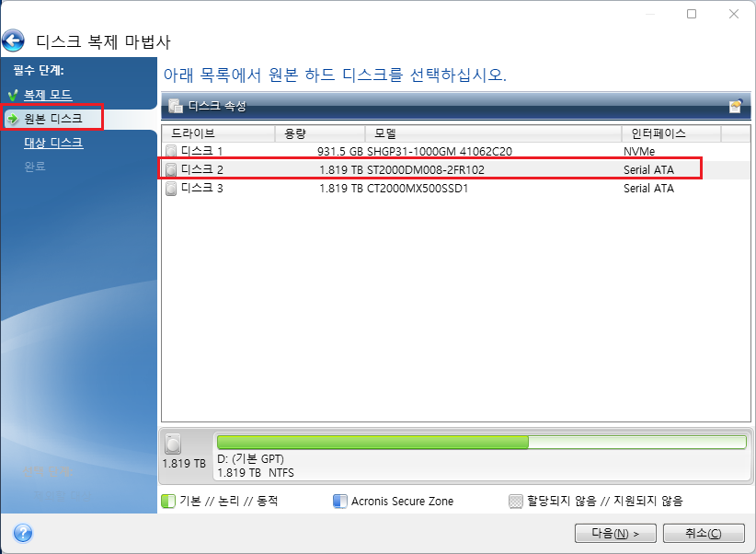
Task: Open the help question mark icon
Action: (23, 533)
